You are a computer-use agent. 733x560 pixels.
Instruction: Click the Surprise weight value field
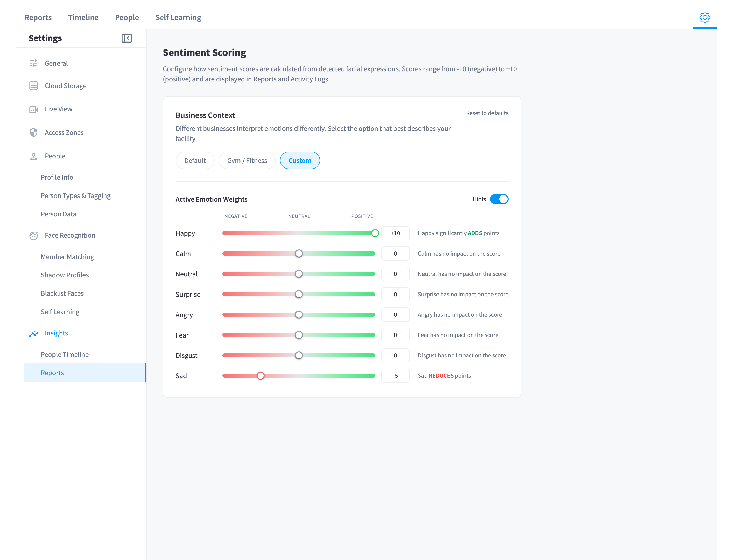tap(395, 294)
